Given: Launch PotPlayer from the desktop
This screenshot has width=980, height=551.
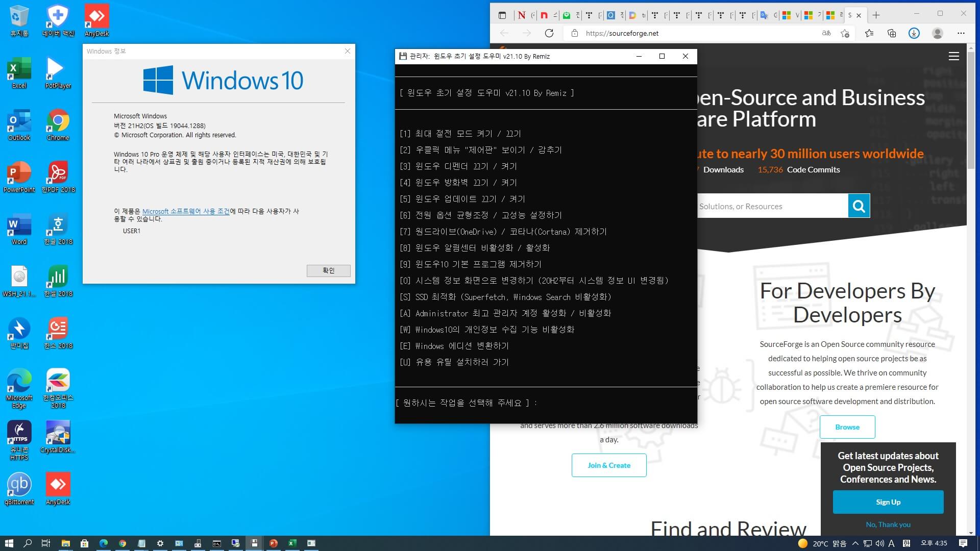Looking at the screenshot, I should tap(58, 72).
